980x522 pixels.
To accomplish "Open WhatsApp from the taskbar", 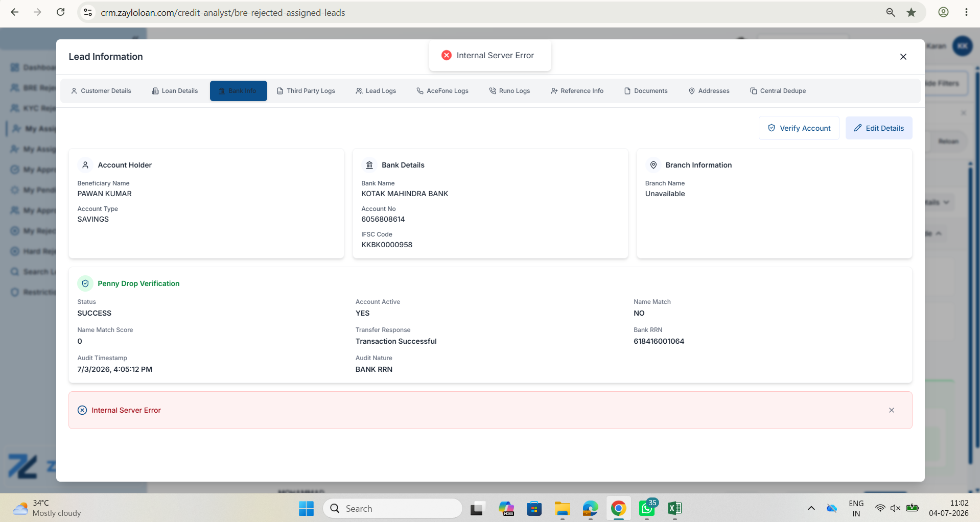I will point(647,508).
